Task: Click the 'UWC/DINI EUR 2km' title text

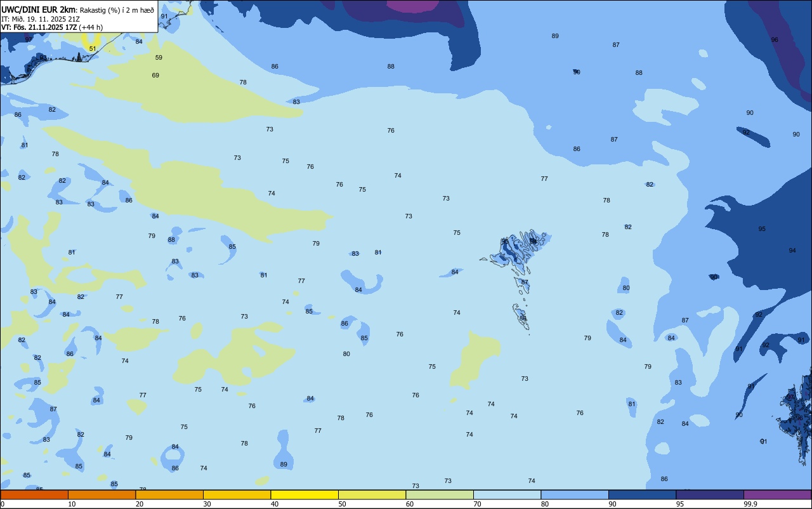Action: coord(39,9)
